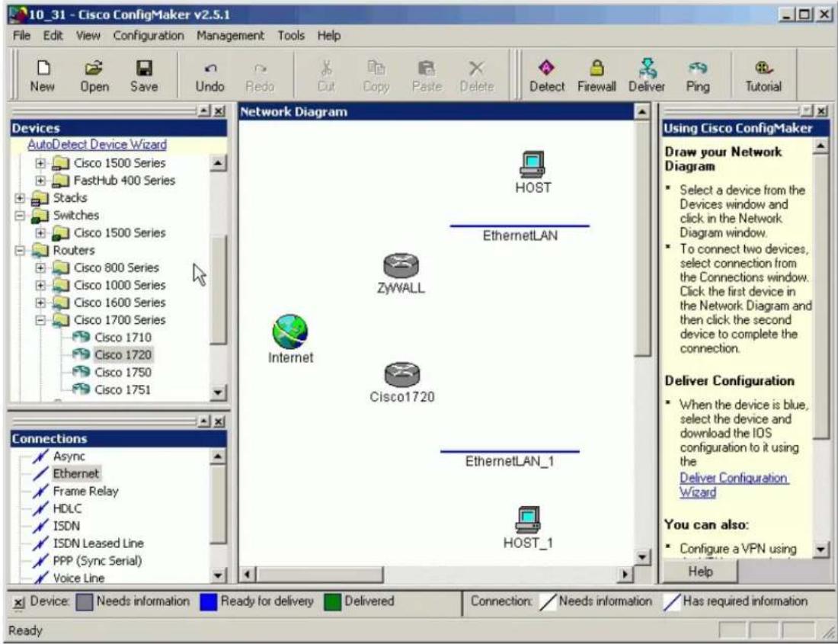Screen dimensions: 838x644
Task: Expand the Cisco 1600 Series folder
Action: [x=40, y=303]
